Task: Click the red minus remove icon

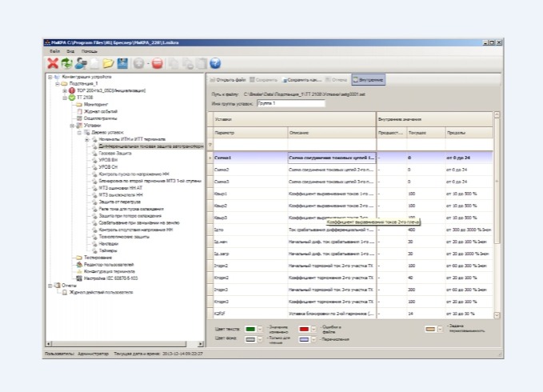Action: pyautogui.click(x=158, y=63)
